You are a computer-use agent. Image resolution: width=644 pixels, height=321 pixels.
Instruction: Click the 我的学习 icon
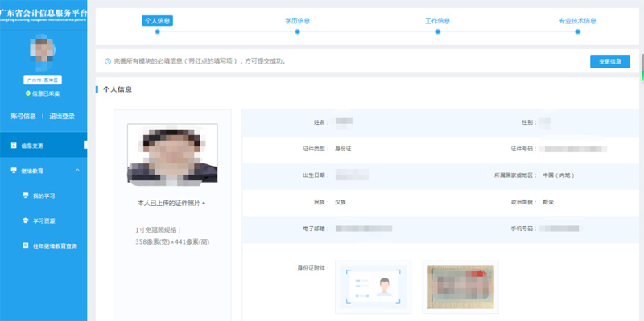point(25,195)
